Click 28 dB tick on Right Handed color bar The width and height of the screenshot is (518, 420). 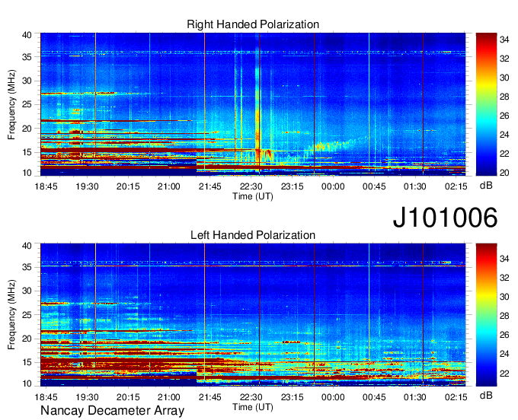pyautogui.click(x=504, y=97)
